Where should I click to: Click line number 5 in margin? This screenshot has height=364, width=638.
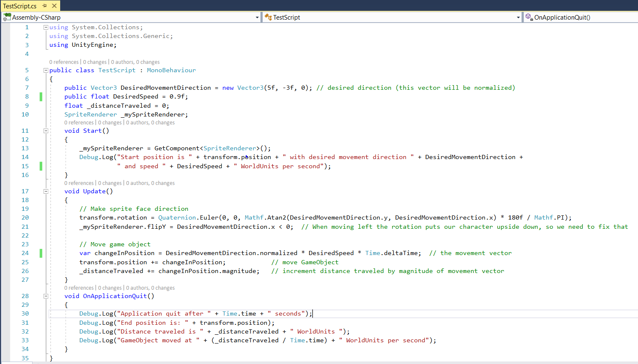pyautogui.click(x=27, y=70)
